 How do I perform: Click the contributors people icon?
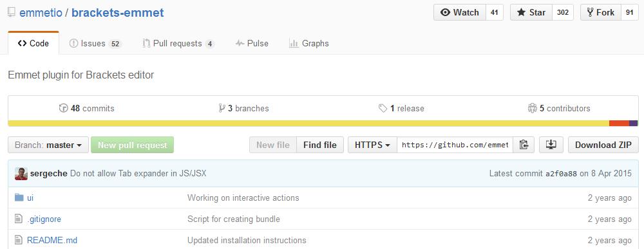pyautogui.click(x=533, y=108)
